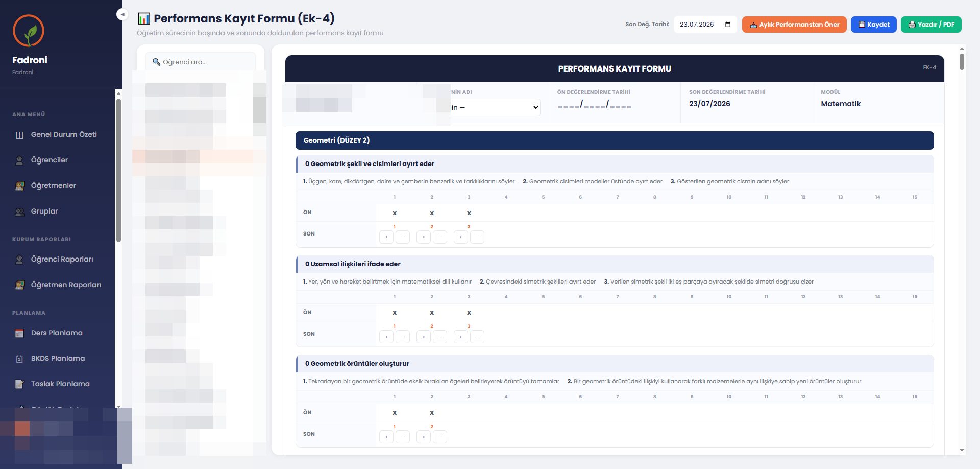Click the Fadroni name under the logo
The image size is (980, 469).
30,60
